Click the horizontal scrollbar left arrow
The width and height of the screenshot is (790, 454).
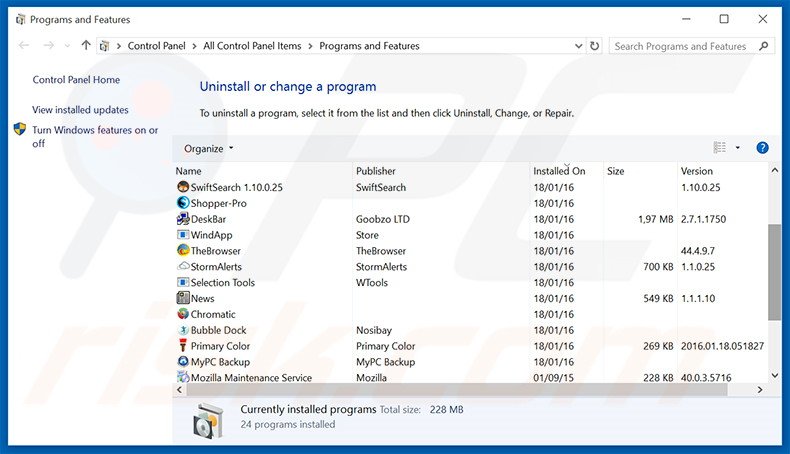tap(179, 389)
